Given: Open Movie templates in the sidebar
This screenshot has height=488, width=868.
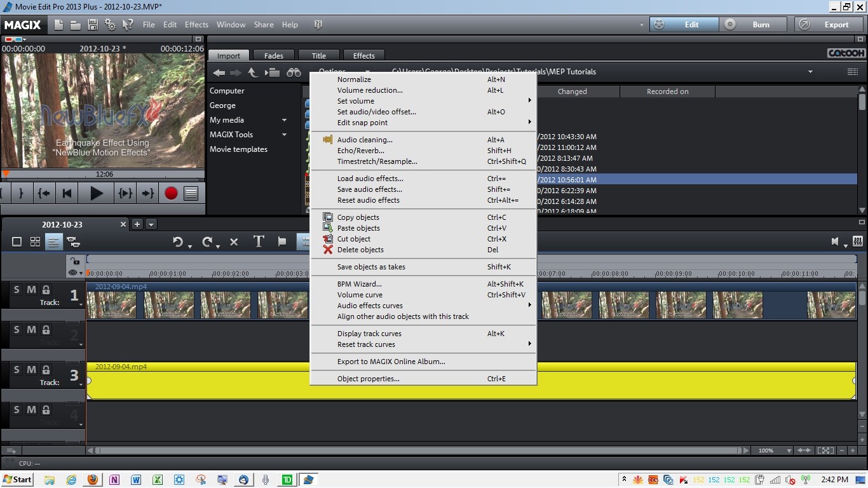Looking at the screenshot, I should pyautogui.click(x=238, y=149).
